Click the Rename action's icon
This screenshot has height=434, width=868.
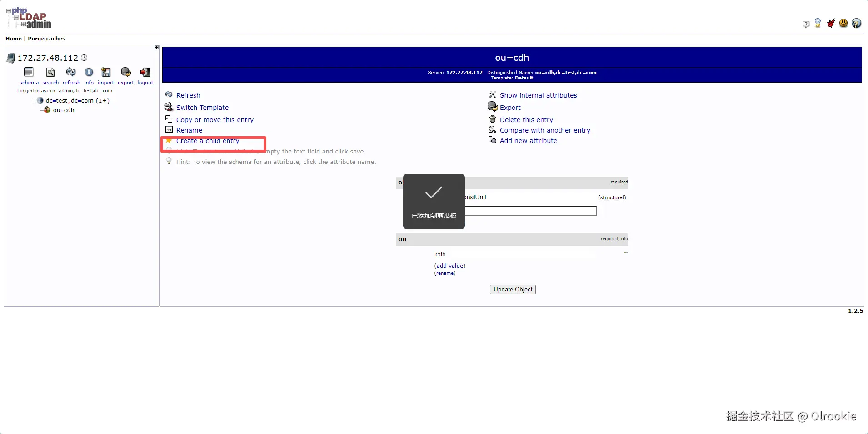(169, 130)
